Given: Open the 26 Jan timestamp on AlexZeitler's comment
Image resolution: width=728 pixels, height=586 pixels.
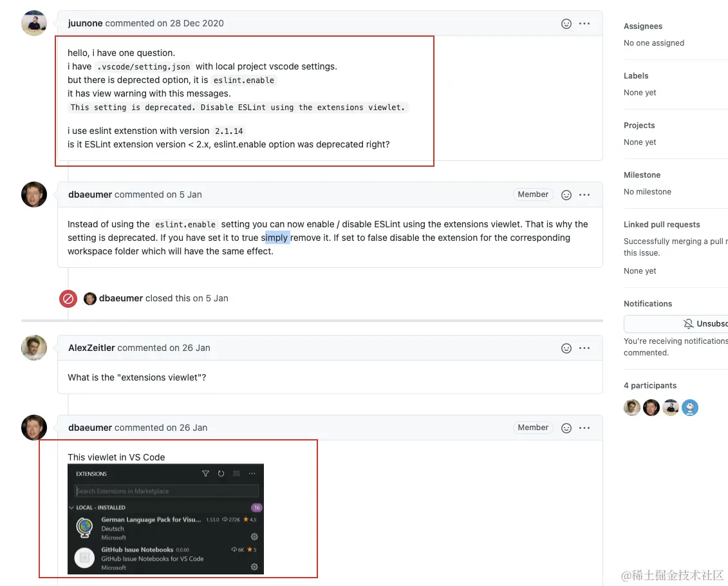Looking at the screenshot, I should click(196, 348).
